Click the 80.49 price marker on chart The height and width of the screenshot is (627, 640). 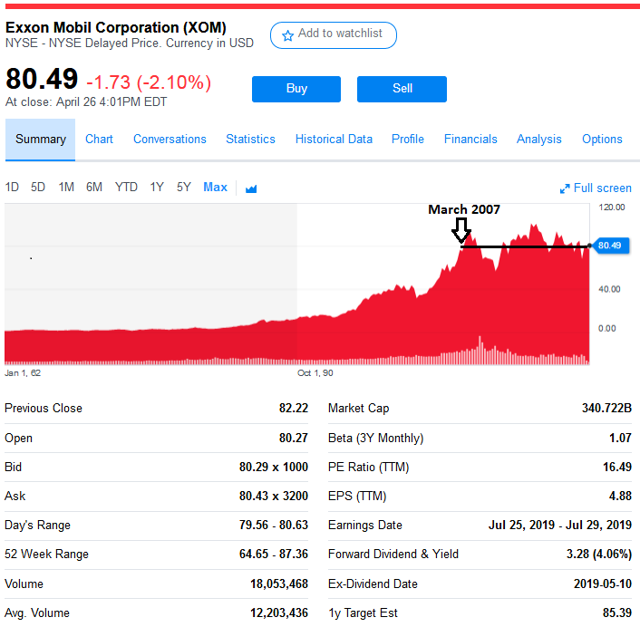pos(611,246)
